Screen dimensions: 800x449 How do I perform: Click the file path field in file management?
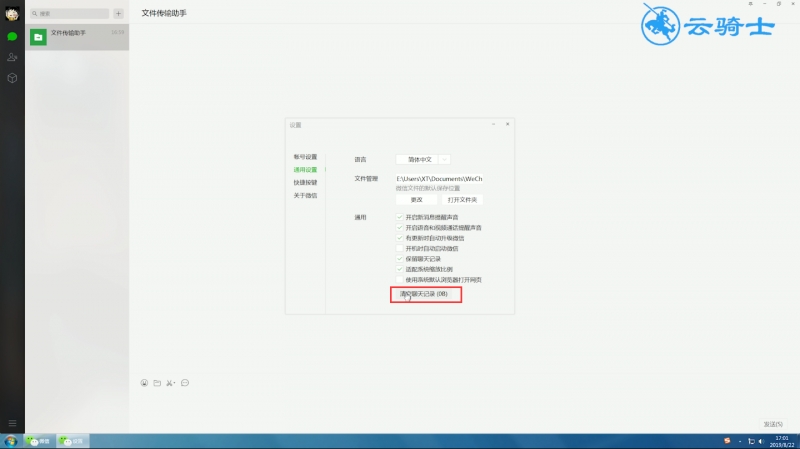pyautogui.click(x=439, y=179)
